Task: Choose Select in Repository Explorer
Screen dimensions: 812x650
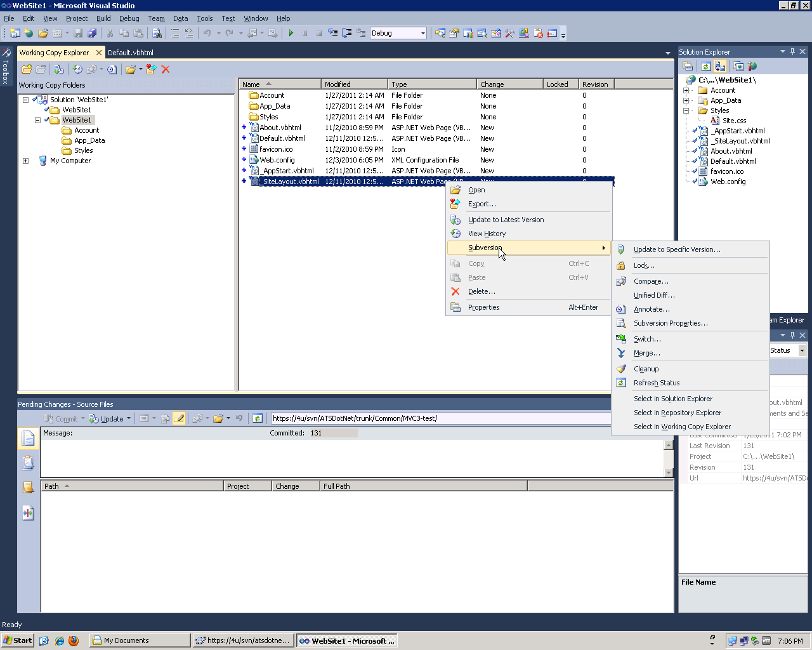Action: click(x=690, y=413)
